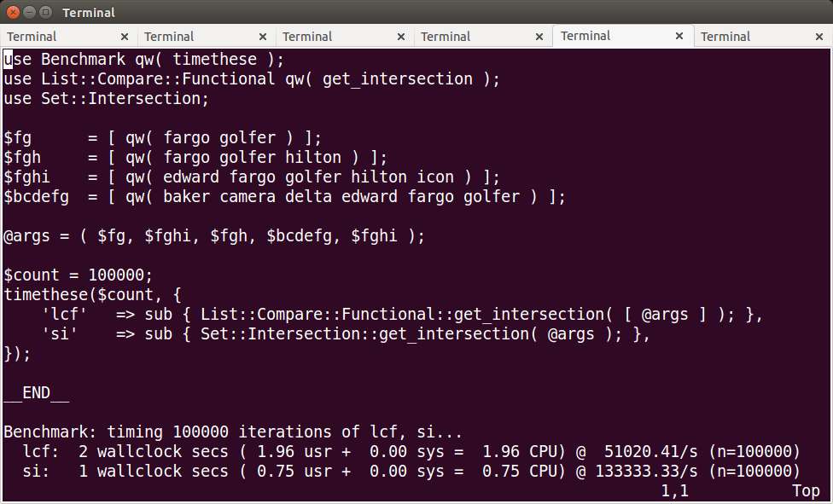833x504 pixels.
Task: Close the active fifth Terminal tab
Action: pyautogui.click(x=679, y=36)
